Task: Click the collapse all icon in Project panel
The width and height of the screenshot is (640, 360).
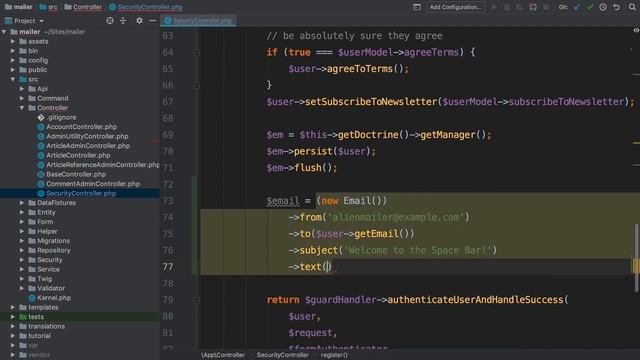Action: [x=123, y=20]
